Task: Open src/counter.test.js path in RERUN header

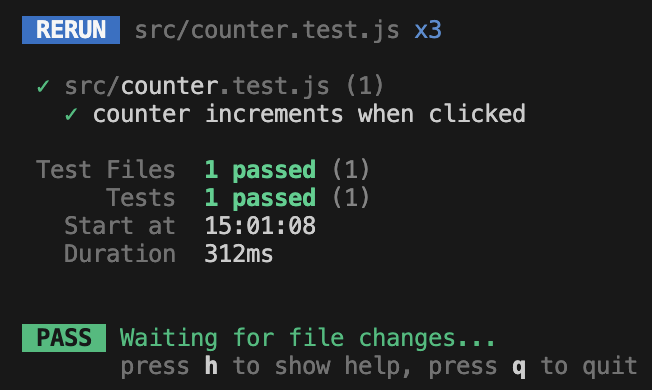Action: [x=267, y=30]
